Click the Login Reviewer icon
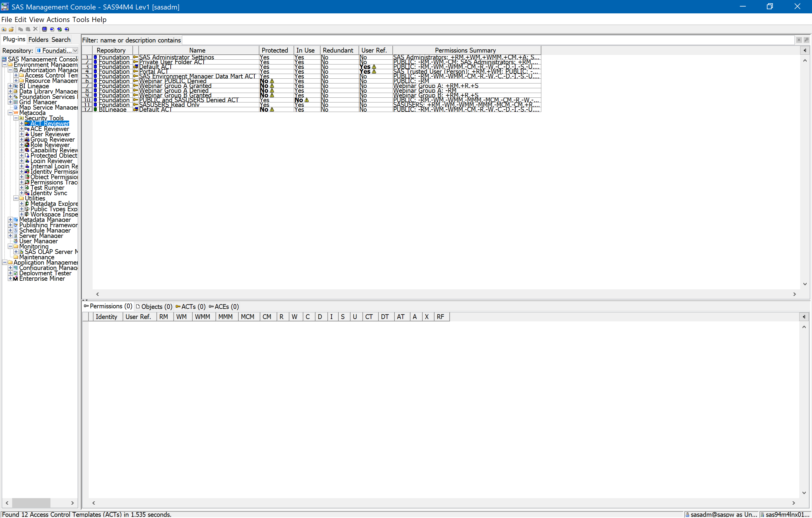This screenshot has height=518, width=812. click(27, 161)
